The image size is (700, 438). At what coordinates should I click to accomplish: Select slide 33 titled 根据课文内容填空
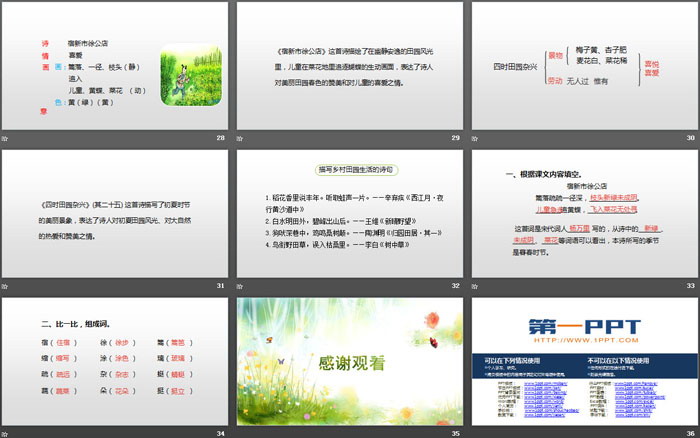click(584, 213)
